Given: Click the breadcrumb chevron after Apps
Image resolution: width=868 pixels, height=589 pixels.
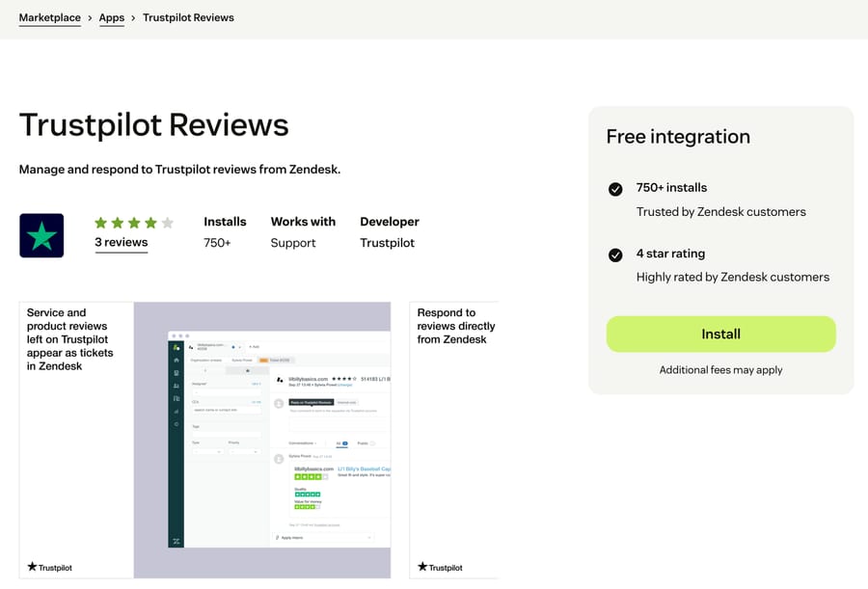Looking at the screenshot, I should tap(133, 18).
